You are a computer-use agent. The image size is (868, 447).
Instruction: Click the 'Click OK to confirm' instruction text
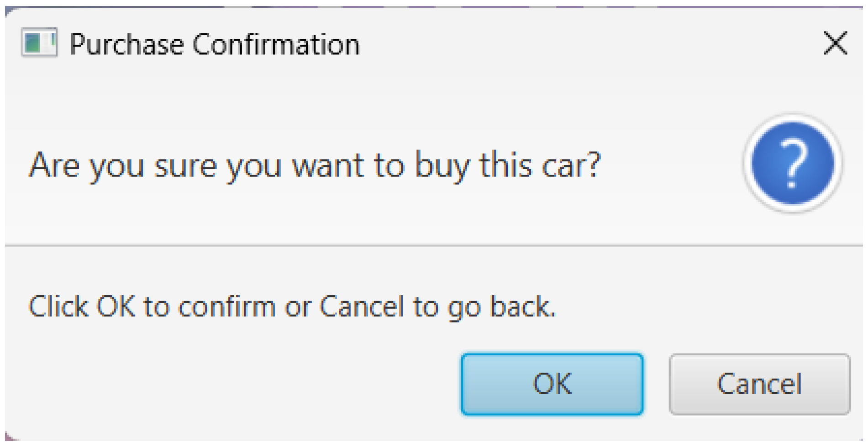[292, 306]
